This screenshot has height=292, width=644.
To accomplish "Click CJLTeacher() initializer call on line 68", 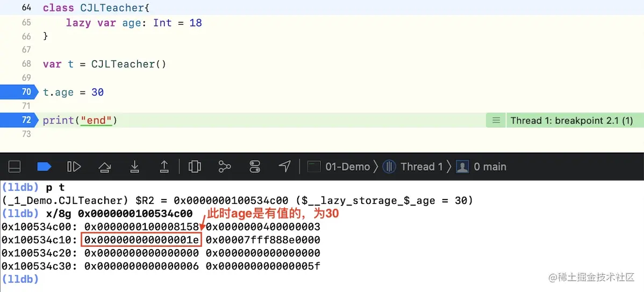I will (x=128, y=64).
